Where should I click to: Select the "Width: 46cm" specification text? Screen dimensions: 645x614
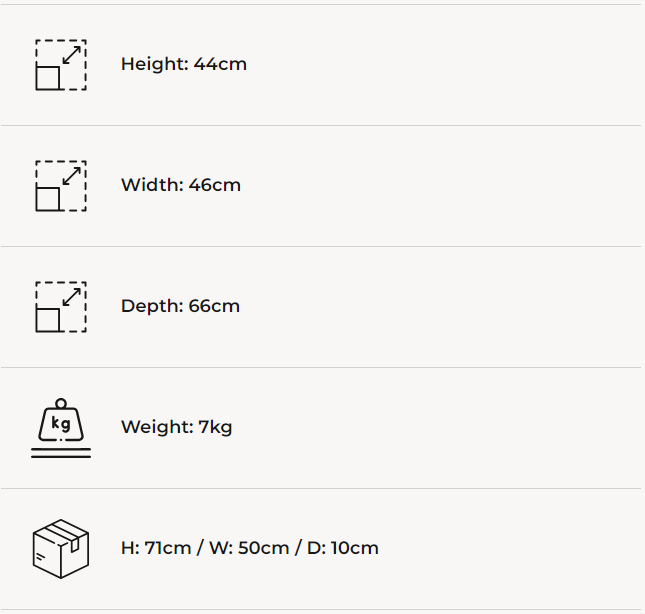tap(181, 185)
